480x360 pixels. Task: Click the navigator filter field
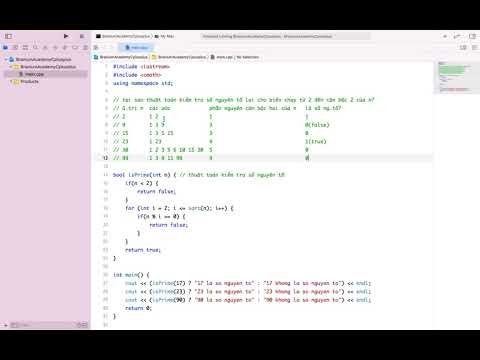click(x=43, y=325)
